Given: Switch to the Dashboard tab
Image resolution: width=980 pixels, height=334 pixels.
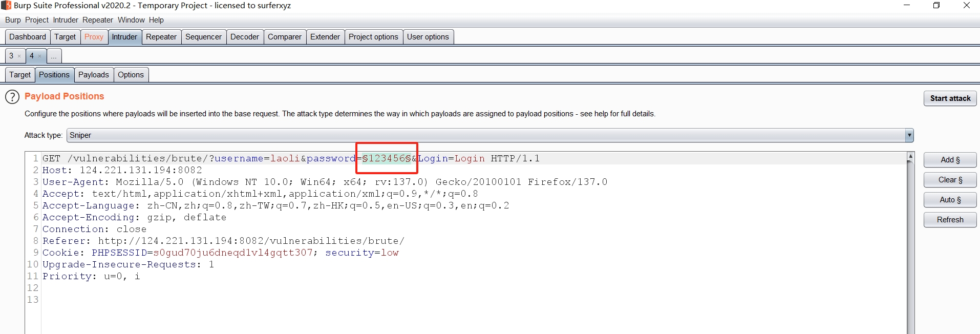Looking at the screenshot, I should 28,37.
